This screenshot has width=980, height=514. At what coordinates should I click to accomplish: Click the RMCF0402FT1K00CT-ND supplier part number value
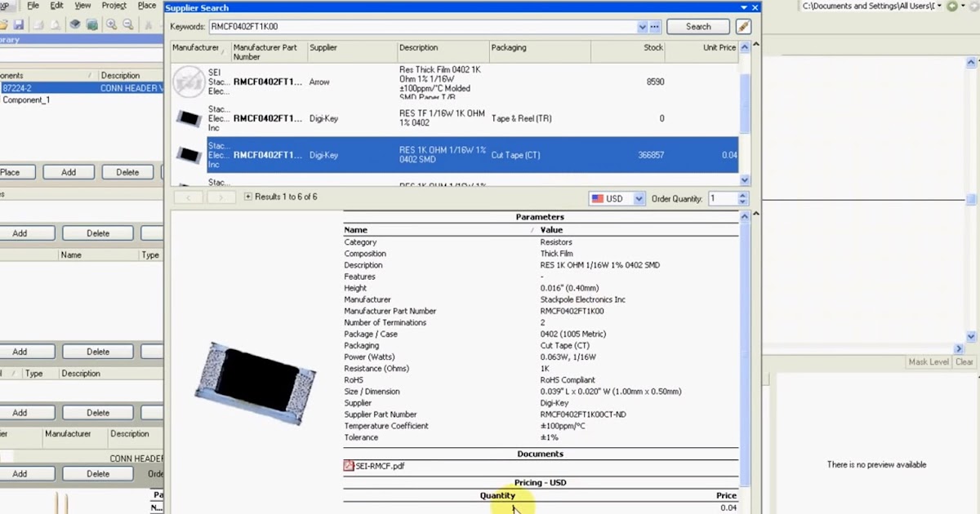(583, 414)
